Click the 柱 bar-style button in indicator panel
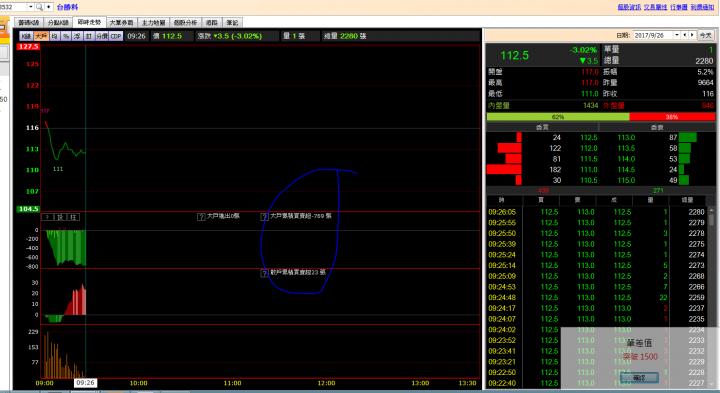 [73, 217]
